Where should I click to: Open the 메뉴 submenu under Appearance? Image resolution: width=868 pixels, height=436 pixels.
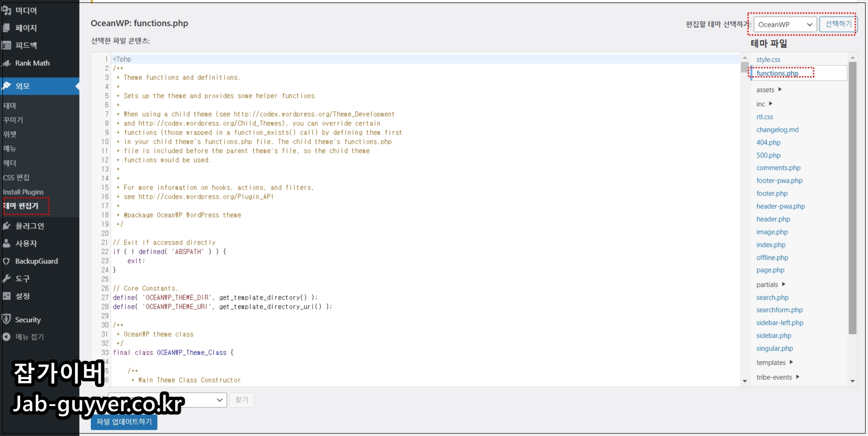coord(10,149)
